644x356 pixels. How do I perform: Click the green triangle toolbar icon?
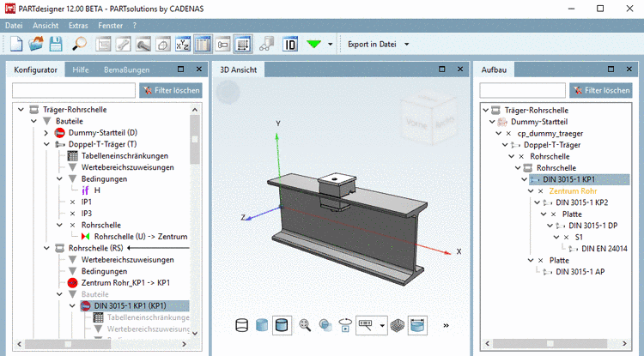click(x=313, y=44)
